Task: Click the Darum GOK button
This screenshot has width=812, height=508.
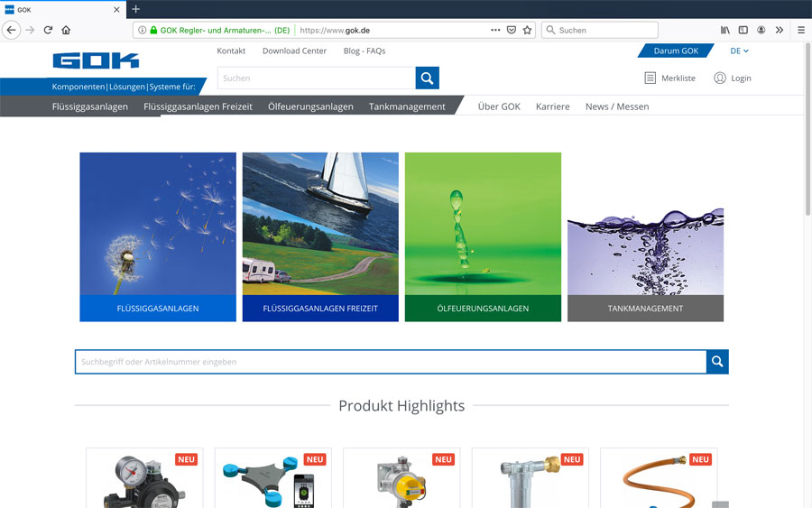Action: pos(676,51)
